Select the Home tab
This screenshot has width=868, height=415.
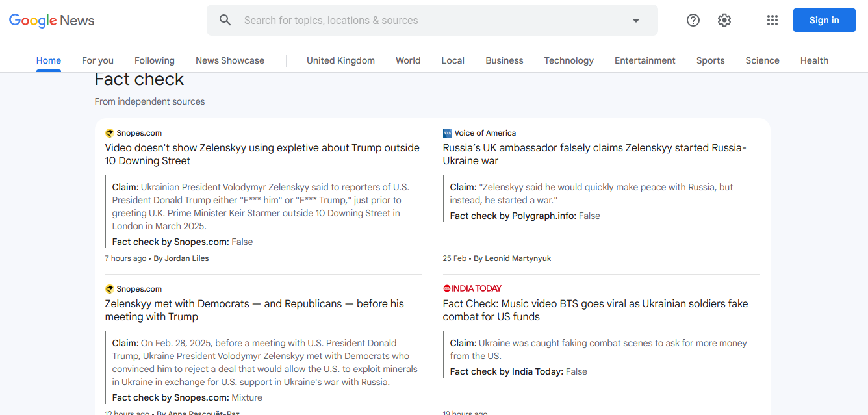point(49,60)
